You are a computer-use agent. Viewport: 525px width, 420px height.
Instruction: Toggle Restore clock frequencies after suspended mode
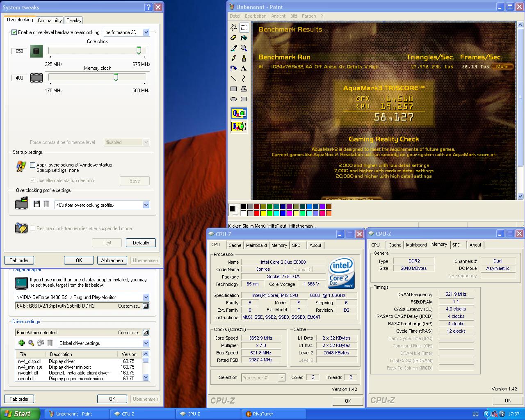32,228
